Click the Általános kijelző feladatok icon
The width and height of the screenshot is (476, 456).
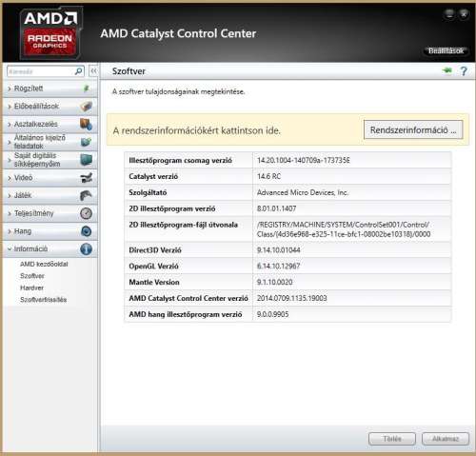point(86,142)
